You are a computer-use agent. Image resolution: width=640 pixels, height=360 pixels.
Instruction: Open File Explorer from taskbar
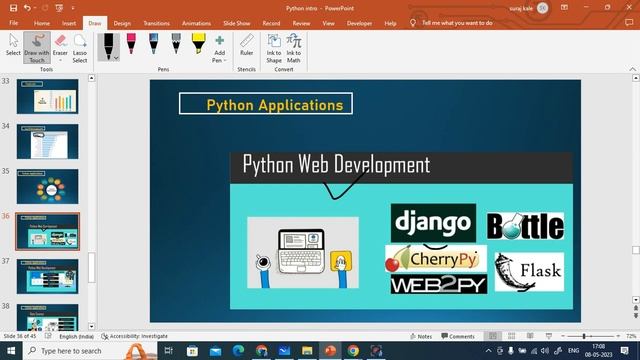coord(307,351)
